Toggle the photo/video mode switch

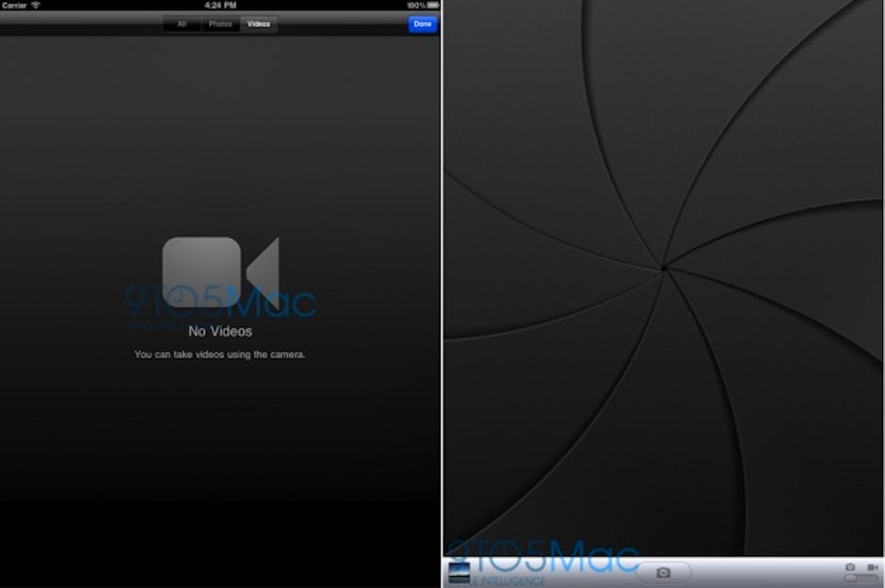point(861,579)
